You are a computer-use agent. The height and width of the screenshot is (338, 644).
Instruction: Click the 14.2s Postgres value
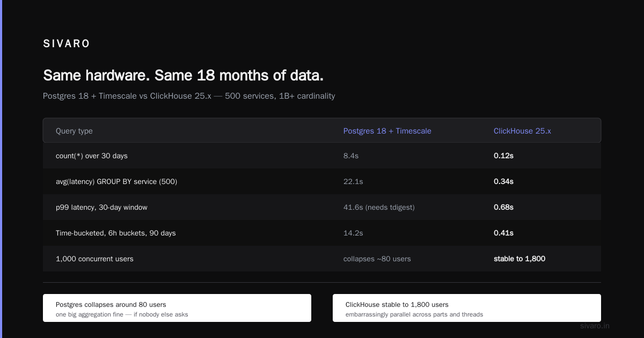pyautogui.click(x=353, y=233)
